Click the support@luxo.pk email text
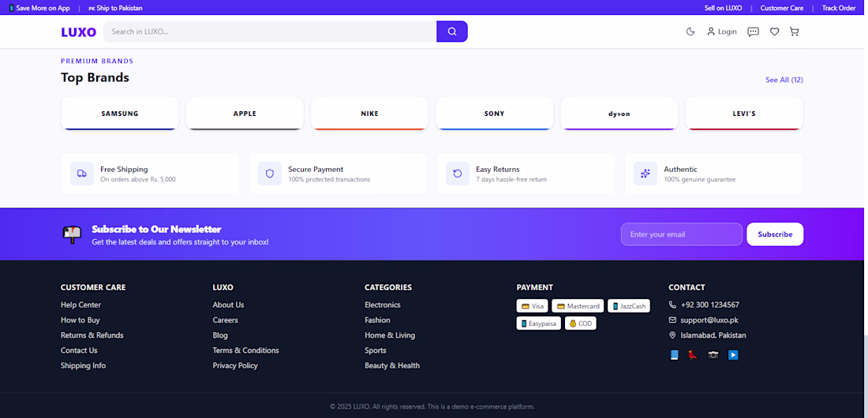Viewport: 868px width, 418px height. [x=709, y=320]
